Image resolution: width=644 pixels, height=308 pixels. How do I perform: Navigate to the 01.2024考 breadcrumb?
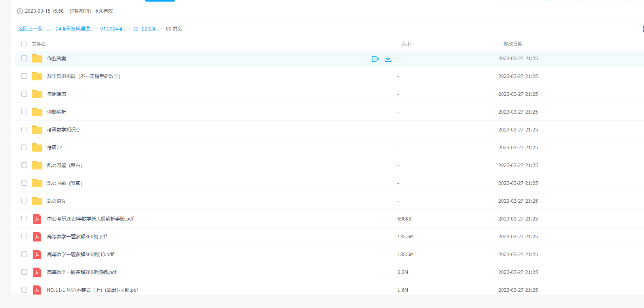(x=113, y=29)
